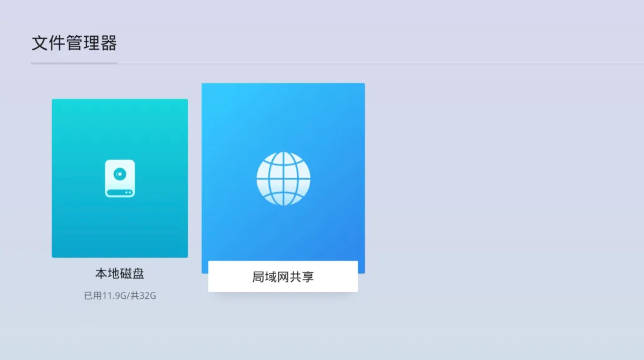Select the white 局域网共享 label
Viewport: 644px width, 360px height.
283,277
